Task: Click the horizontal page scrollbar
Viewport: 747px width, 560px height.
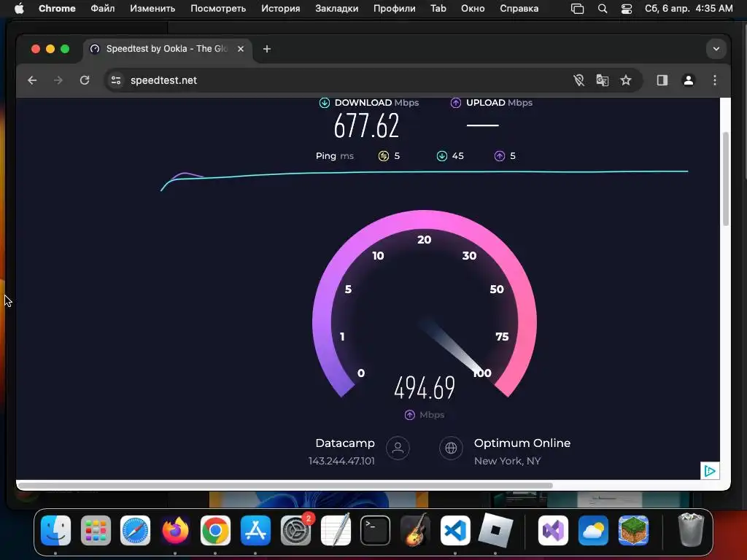Action: tap(285, 486)
